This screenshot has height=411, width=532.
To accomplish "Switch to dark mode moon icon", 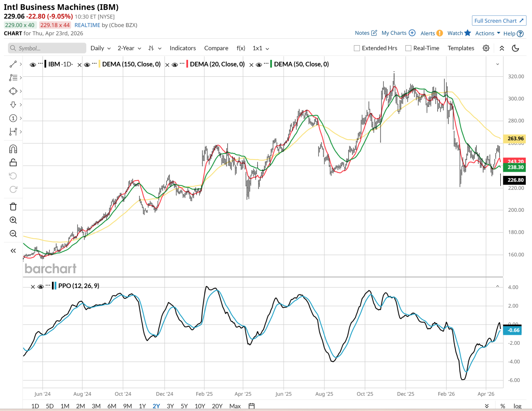I will (x=515, y=48).
